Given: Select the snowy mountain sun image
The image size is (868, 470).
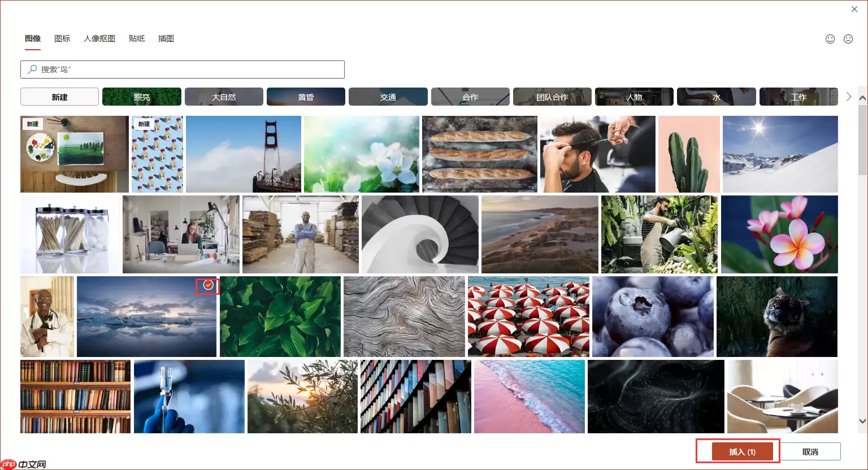Looking at the screenshot, I should (780, 154).
